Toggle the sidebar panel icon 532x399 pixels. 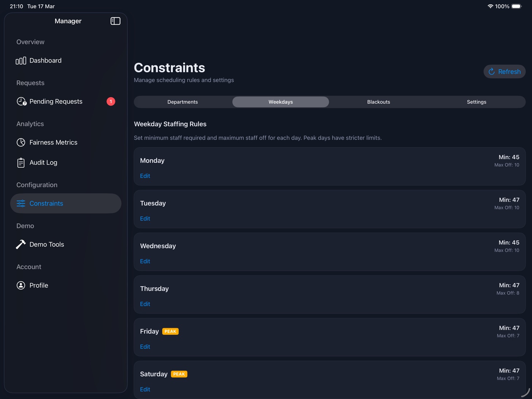pos(116,21)
